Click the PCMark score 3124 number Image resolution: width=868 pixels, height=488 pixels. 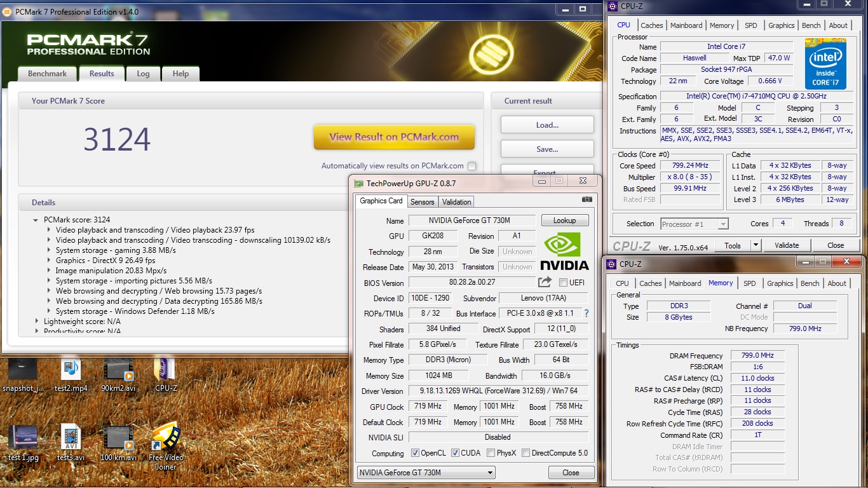[117, 140]
